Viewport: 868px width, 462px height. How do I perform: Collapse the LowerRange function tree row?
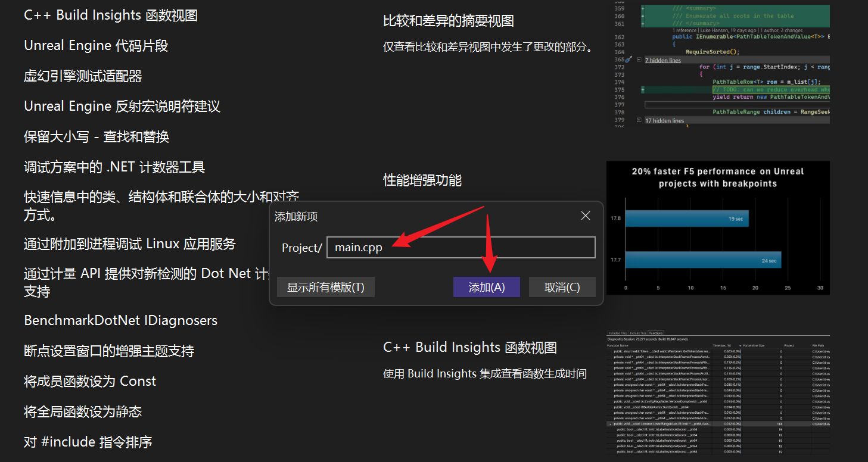(x=611, y=423)
